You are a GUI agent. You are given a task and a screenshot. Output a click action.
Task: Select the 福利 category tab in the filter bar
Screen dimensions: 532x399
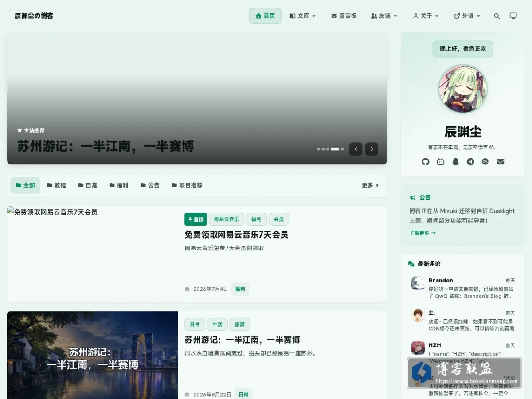tap(119, 185)
